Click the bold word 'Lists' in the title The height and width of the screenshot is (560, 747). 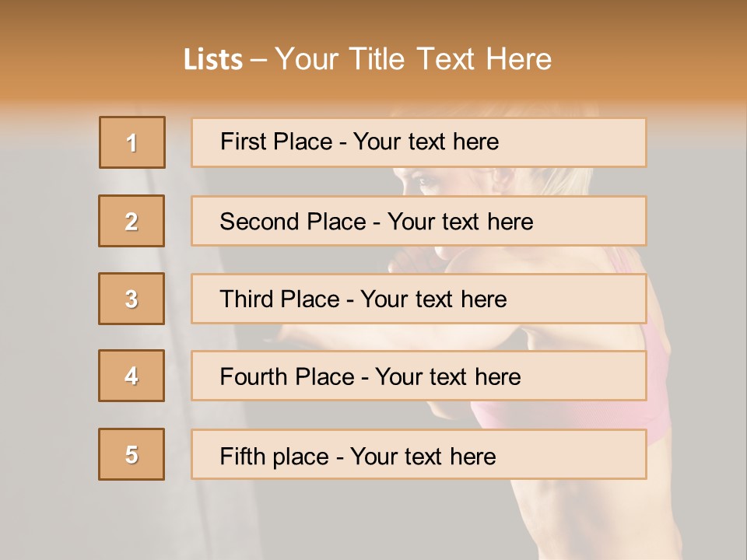click(213, 60)
